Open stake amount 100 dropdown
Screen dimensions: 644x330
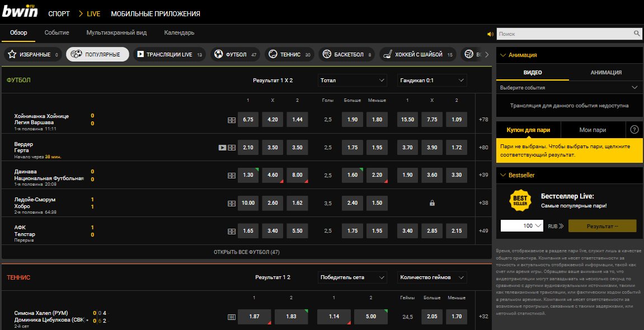522,226
